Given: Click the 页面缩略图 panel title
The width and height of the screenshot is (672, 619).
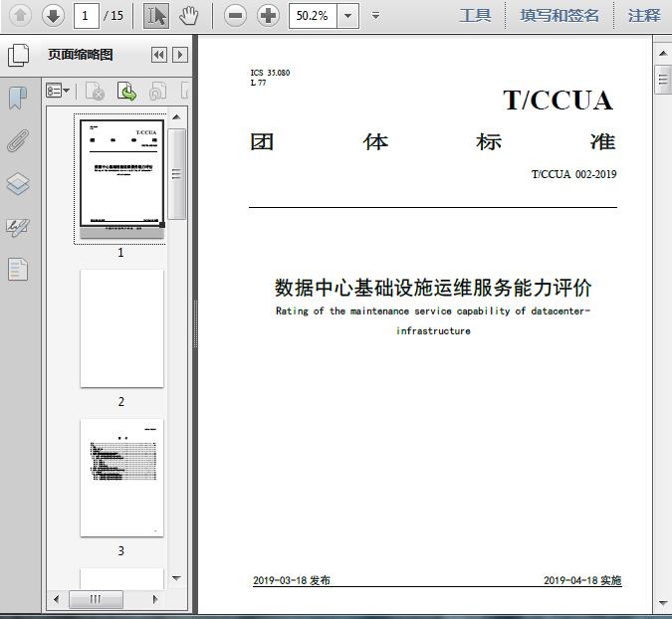Looking at the screenshot, I should (x=81, y=55).
